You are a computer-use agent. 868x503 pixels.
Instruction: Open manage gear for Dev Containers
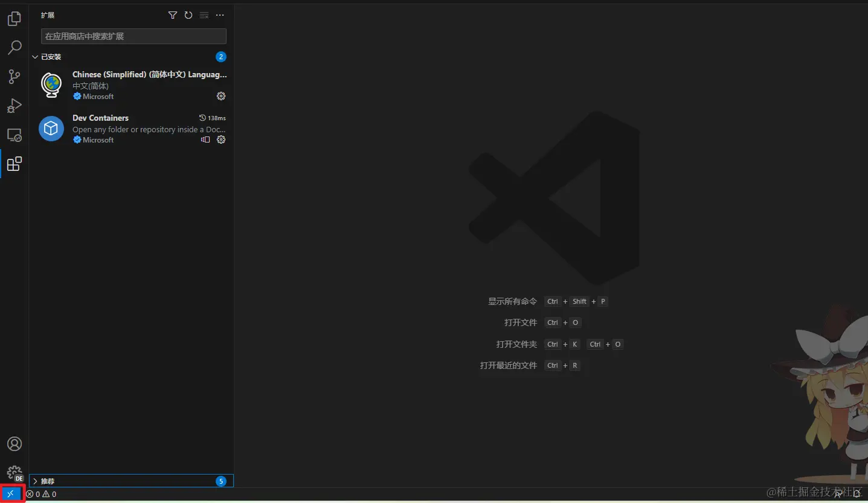221,139
